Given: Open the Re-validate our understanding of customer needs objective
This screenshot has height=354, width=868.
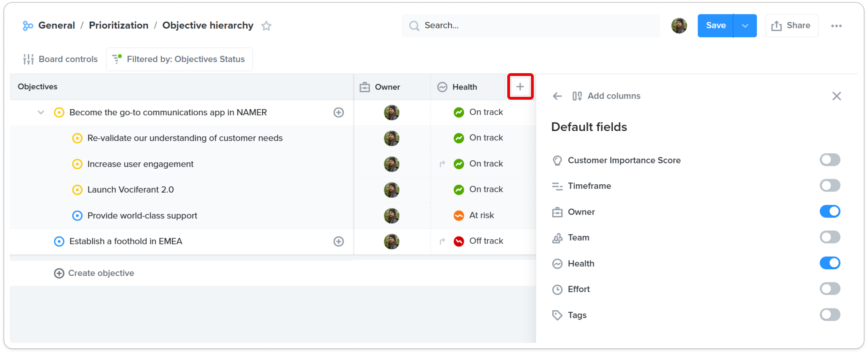Looking at the screenshot, I should pyautogui.click(x=185, y=138).
